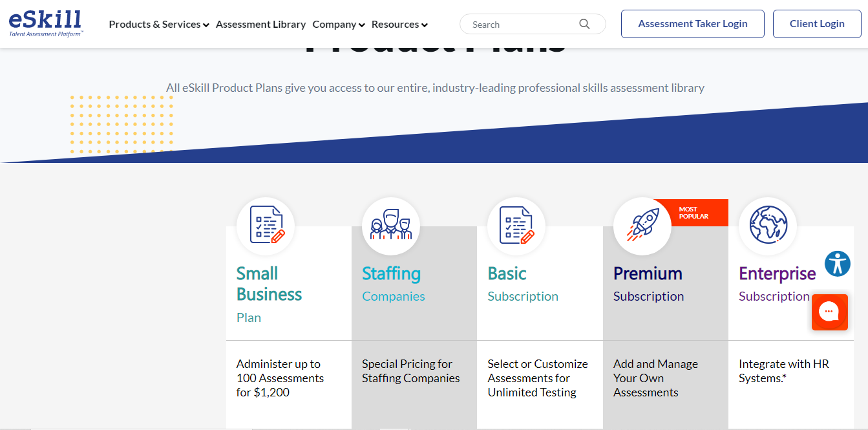Click the search magnifier icon
Viewport: 868px width, 430px height.
tap(584, 24)
